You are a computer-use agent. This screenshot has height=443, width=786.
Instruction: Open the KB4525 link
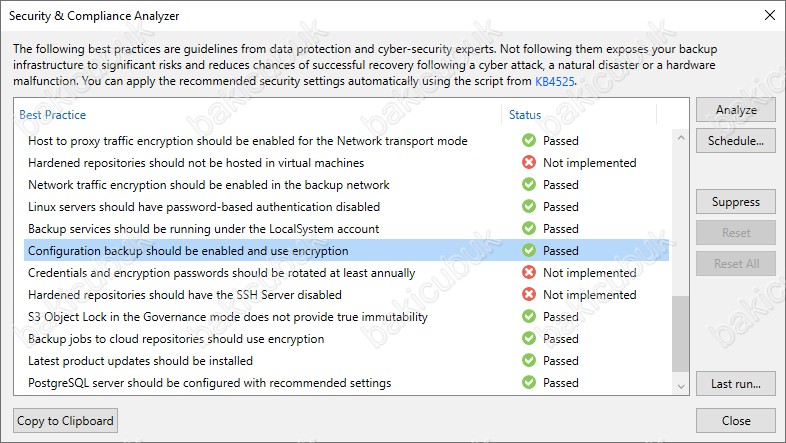554,81
